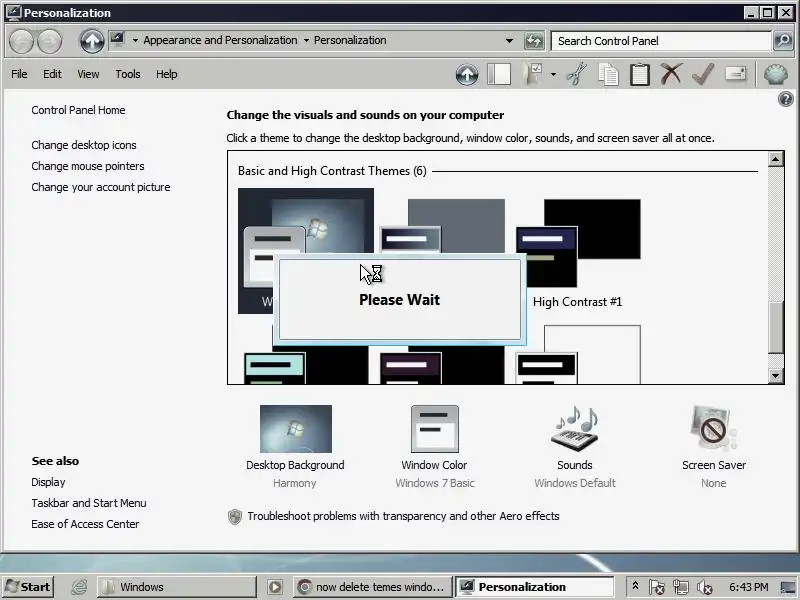This screenshot has width=800, height=600.
Task: Click the Action Center flag tray icon
Action: 657,588
